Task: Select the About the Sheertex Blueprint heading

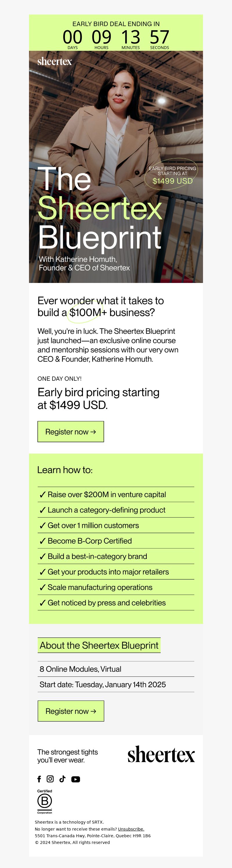Action: 99,645
